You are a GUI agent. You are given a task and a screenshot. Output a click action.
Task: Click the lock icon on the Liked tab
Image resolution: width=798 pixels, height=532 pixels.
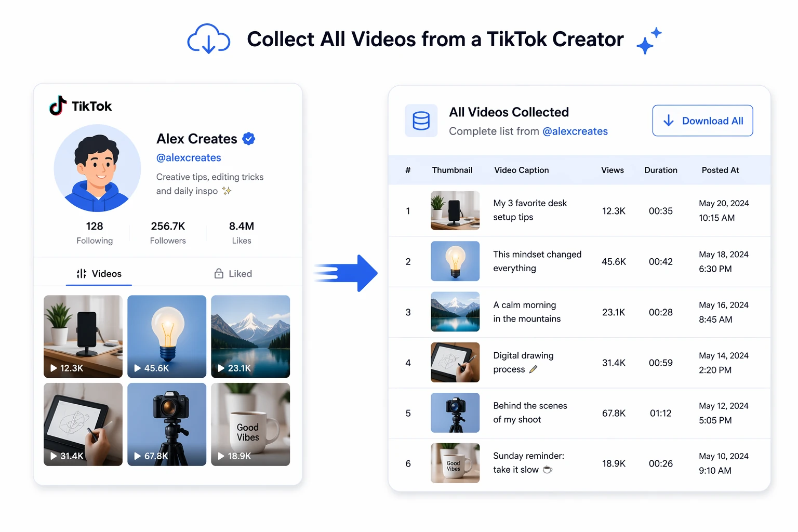point(219,273)
